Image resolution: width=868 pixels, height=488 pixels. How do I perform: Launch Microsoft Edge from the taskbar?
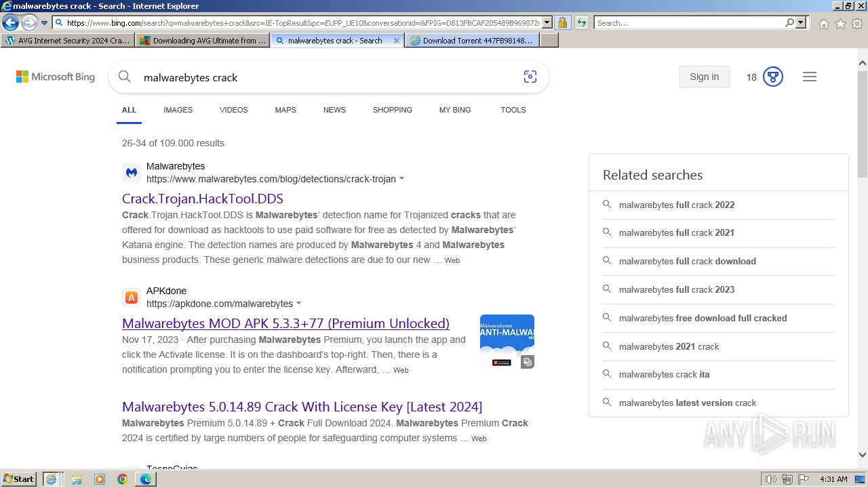pos(146,479)
